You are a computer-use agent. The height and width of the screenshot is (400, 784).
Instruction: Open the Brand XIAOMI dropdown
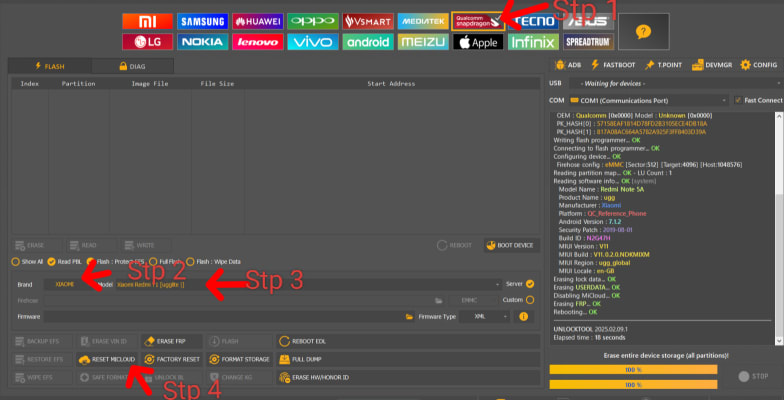68,284
